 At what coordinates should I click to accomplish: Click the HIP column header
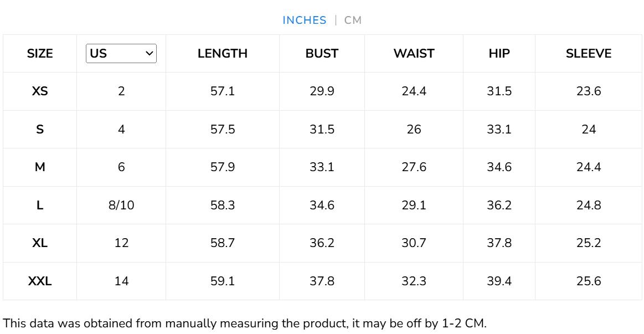click(x=499, y=54)
